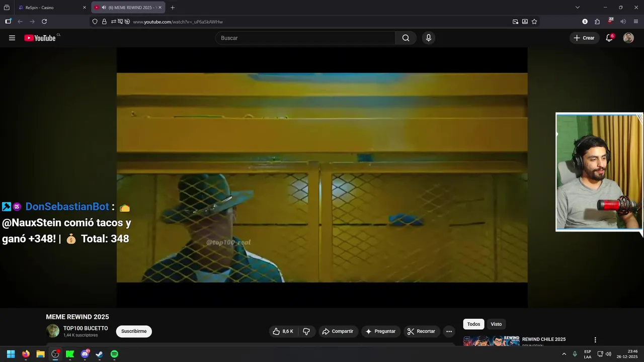
Task: Open options for REWIND CHILE 2025
Action: coord(595,340)
